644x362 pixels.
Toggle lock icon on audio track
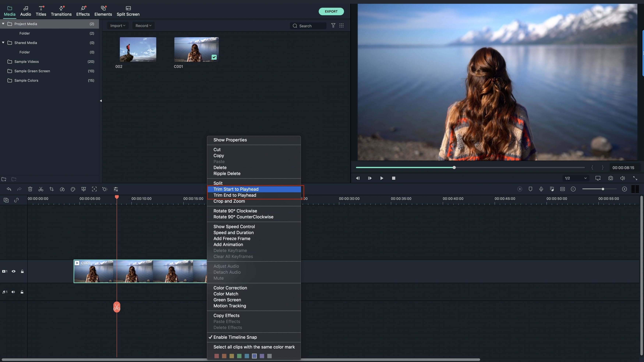pyautogui.click(x=22, y=292)
